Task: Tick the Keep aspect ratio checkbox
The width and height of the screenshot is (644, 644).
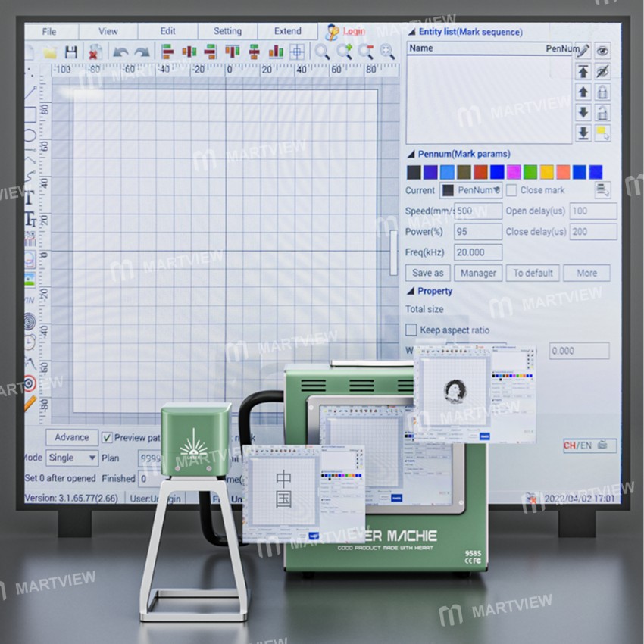Action: (411, 330)
